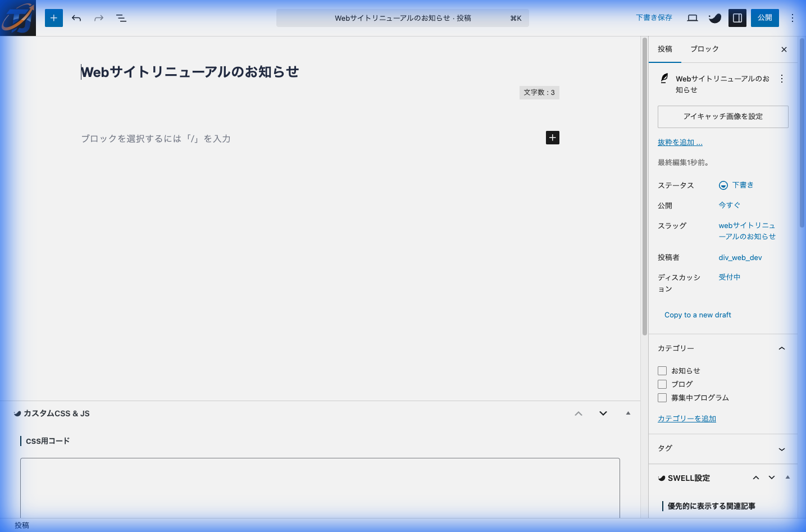The image size is (806, 532).
Task: Click the Copy to a new draft link
Action: [697, 315]
